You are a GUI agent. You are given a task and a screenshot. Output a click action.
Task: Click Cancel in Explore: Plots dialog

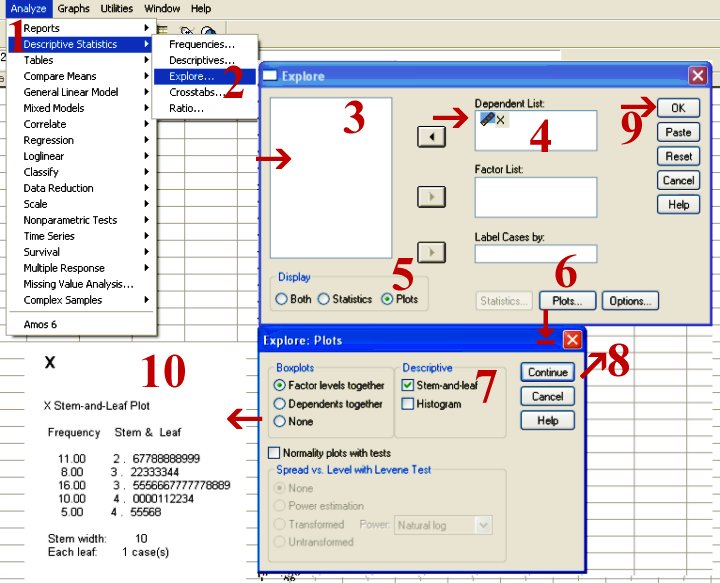pyautogui.click(x=547, y=397)
